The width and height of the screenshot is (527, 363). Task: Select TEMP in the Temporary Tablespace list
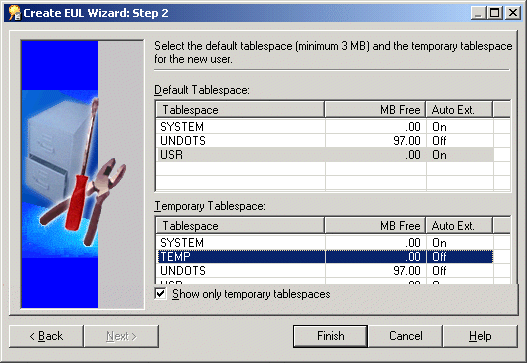pos(325,257)
